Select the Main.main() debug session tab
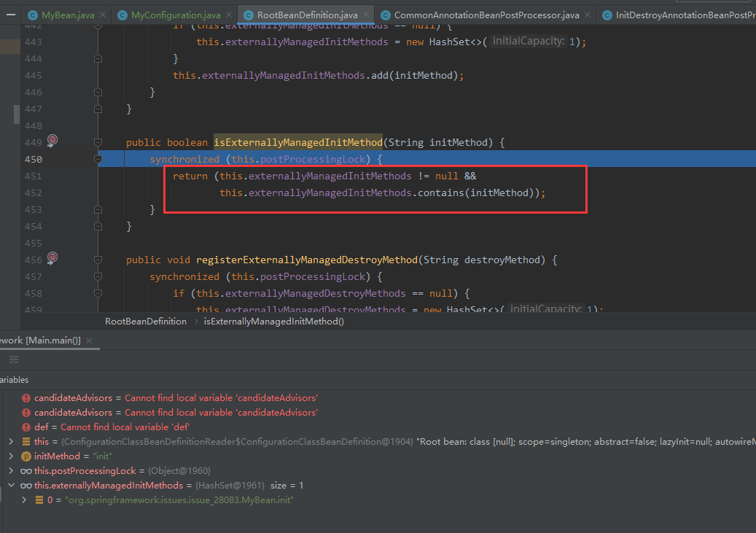The width and height of the screenshot is (756, 533). 41,340
